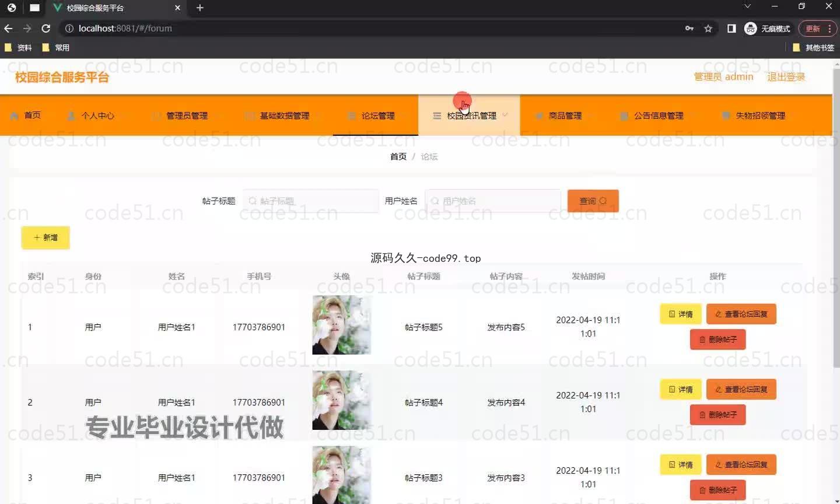Screen dimensions: 840x504
Task: Click 删除帖子 for 帖子标题4
Action: pyautogui.click(x=717, y=415)
